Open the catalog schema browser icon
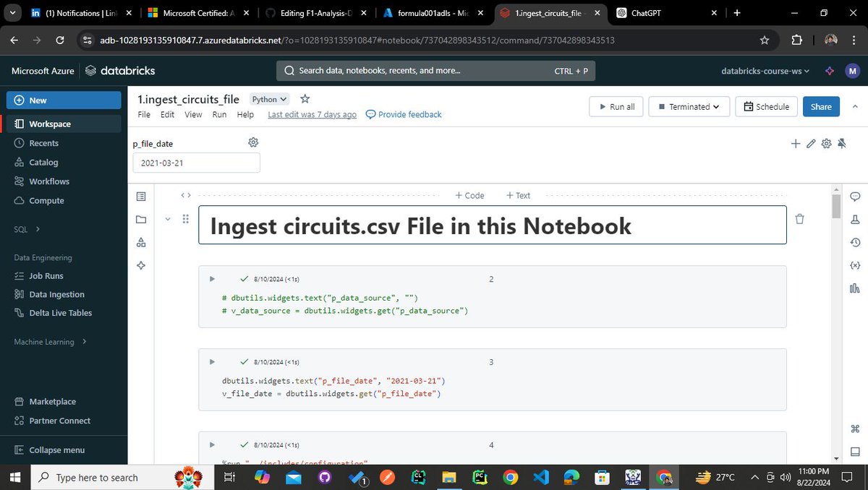The image size is (868, 490). point(141,243)
